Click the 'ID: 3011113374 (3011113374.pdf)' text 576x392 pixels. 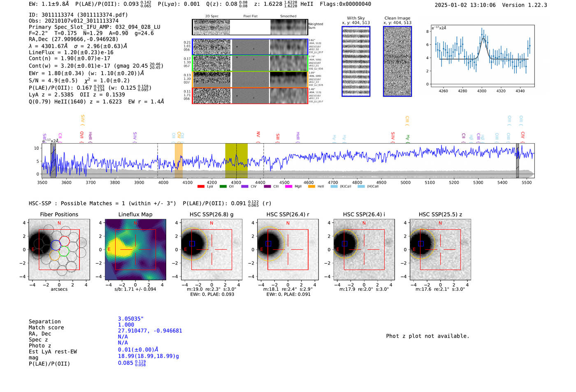pyautogui.click(x=79, y=15)
